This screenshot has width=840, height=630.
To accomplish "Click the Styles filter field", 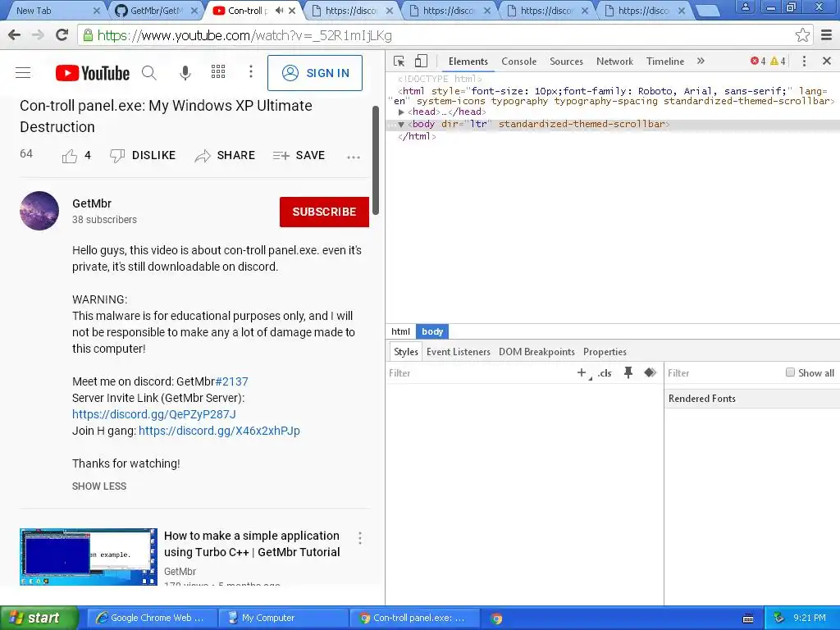I will [479, 373].
